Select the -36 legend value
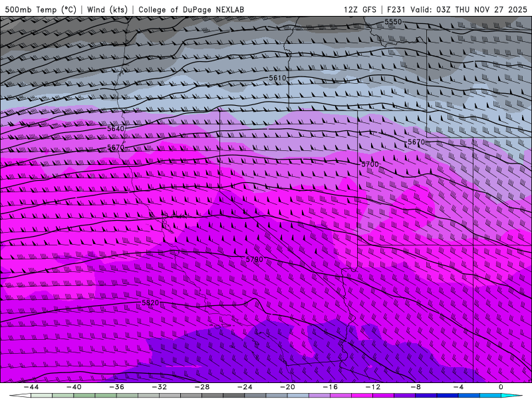 click(117, 387)
